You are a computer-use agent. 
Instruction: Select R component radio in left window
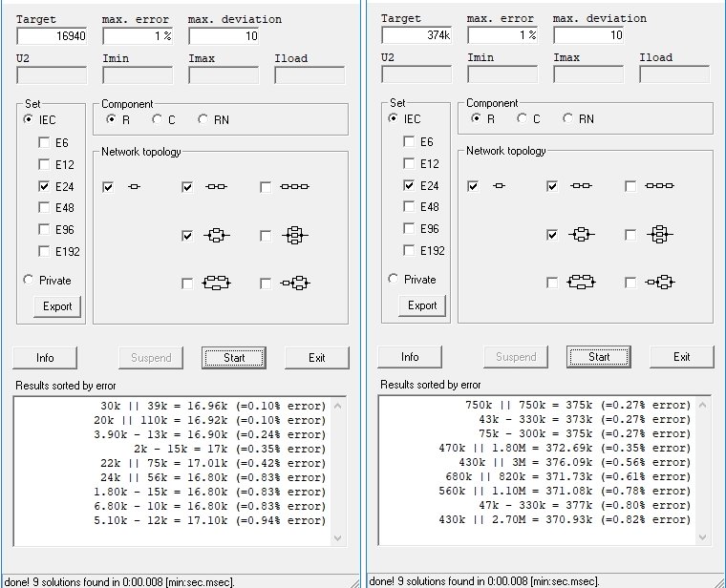pyautogui.click(x=111, y=119)
